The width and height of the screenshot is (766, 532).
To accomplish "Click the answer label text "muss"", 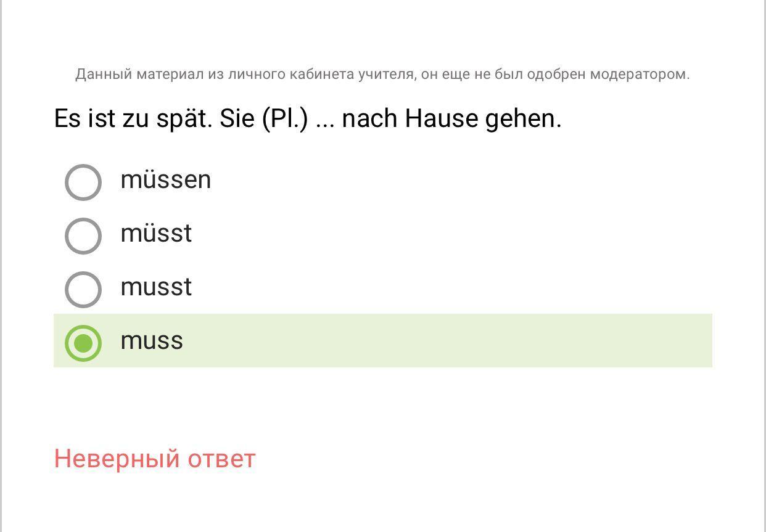I will coord(152,341).
